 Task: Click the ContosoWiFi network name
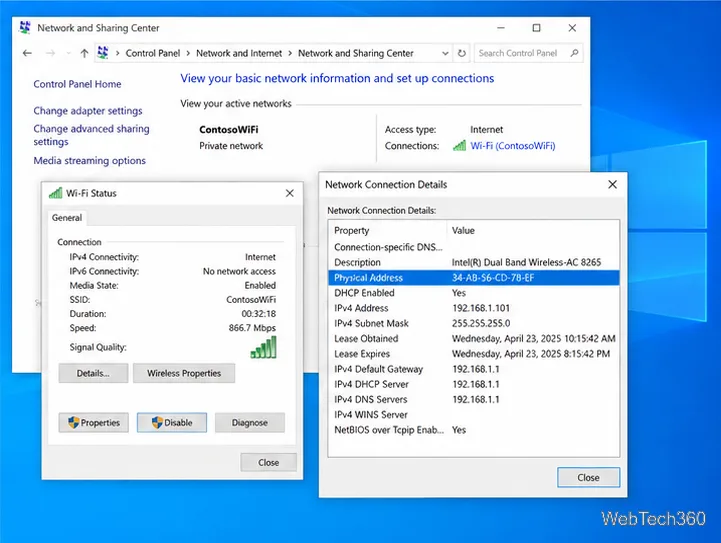[x=229, y=130]
